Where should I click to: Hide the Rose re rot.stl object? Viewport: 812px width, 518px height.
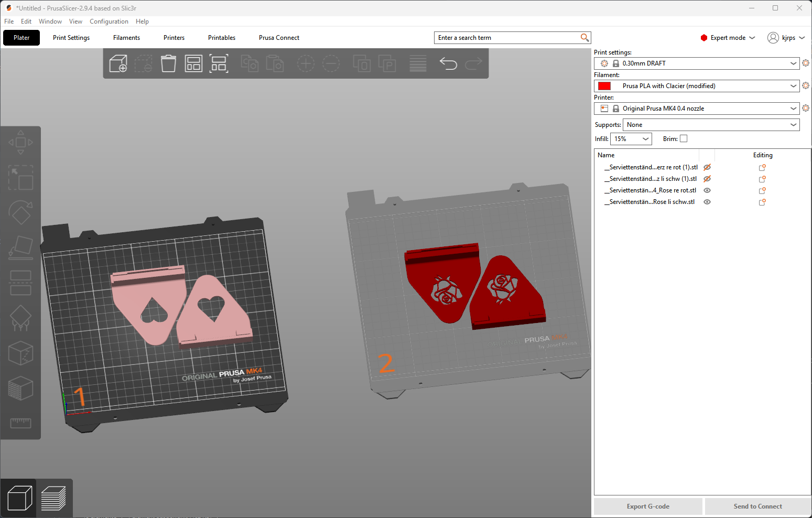707,190
